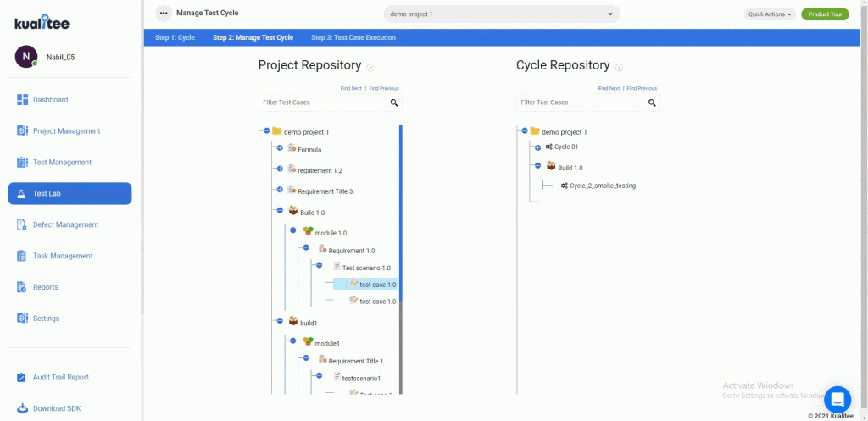Click the Cycle Repository demo project folder icon
Image resolution: width=868 pixels, height=421 pixels.
tap(535, 131)
